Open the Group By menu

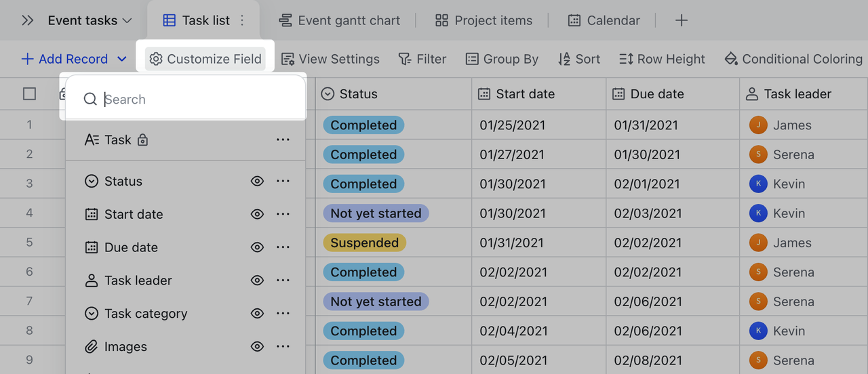[502, 59]
